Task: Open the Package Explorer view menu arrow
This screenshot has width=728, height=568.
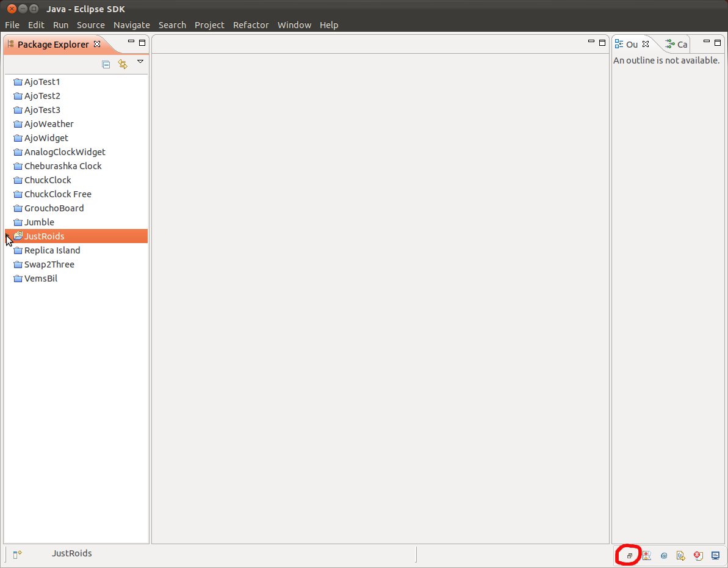Action: tap(140, 61)
